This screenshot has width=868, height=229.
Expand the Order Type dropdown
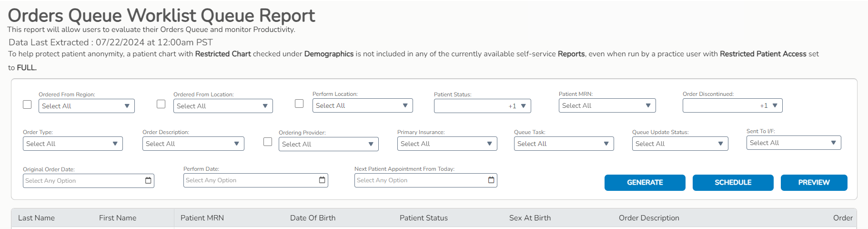(72, 144)
